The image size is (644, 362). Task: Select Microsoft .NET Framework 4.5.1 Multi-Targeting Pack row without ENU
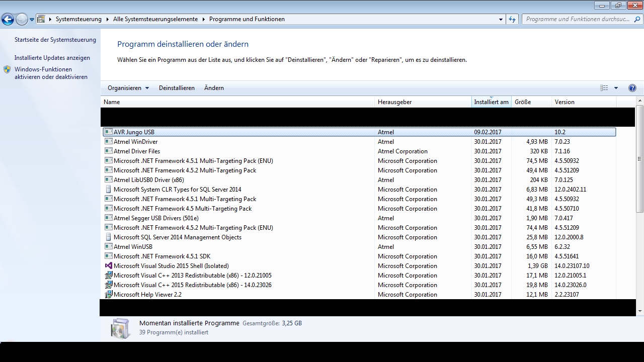185,199
